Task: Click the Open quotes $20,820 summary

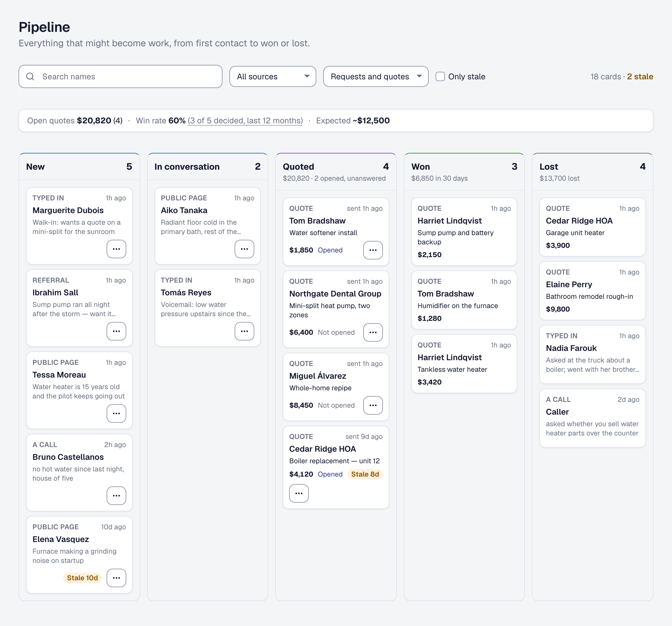Action: tap(75, 121)
